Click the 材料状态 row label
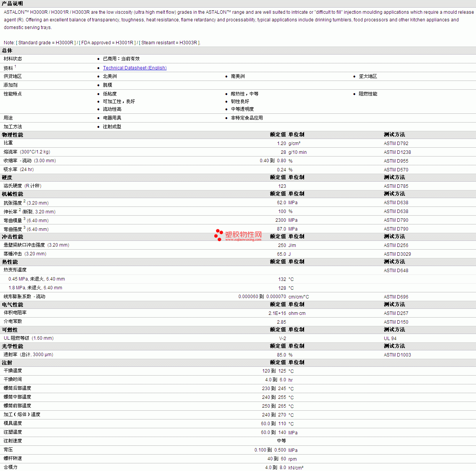 [x=13, y=59]
